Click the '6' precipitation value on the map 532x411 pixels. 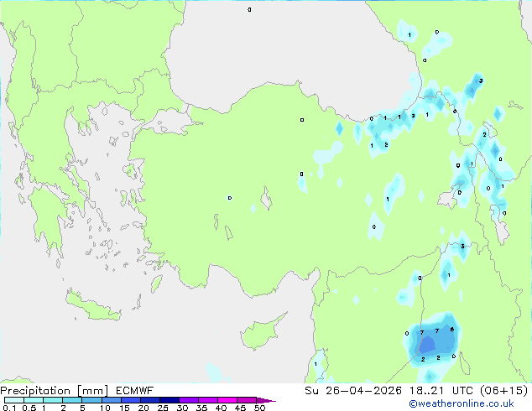pos(452,330)
